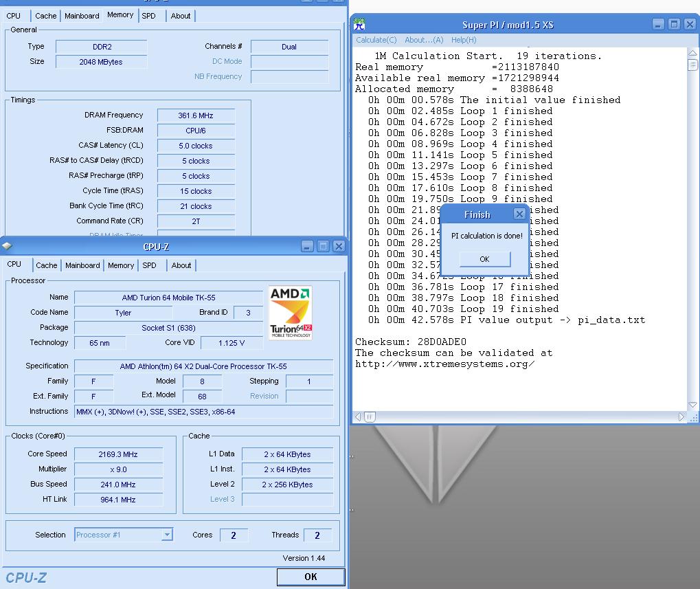Click the Socket S1 (638) package field
This screenshot has width=700, height=589.
[169, 328]
